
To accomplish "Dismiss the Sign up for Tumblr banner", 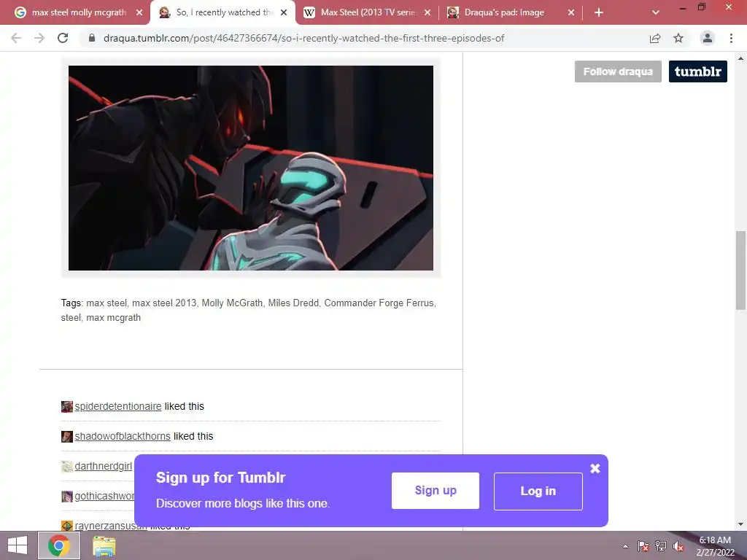I will click(595, 469).
